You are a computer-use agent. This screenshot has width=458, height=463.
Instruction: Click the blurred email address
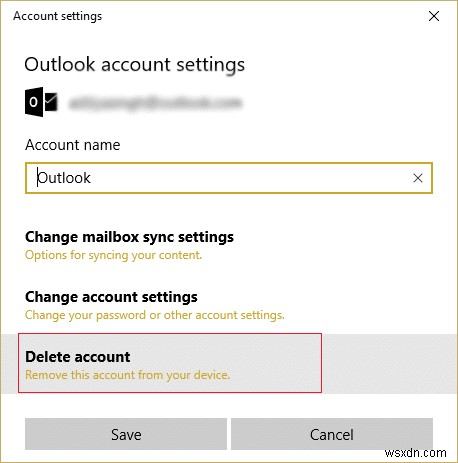pos(155,103)
